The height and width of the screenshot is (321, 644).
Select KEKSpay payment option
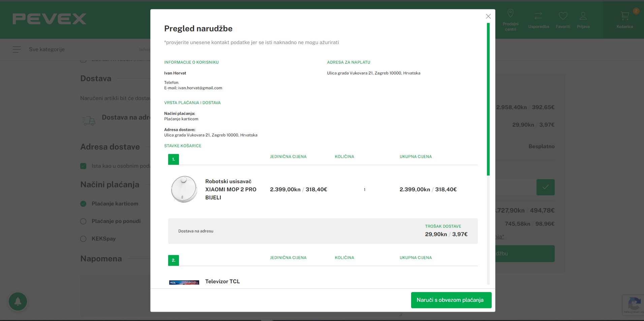(x=83, y=239)
